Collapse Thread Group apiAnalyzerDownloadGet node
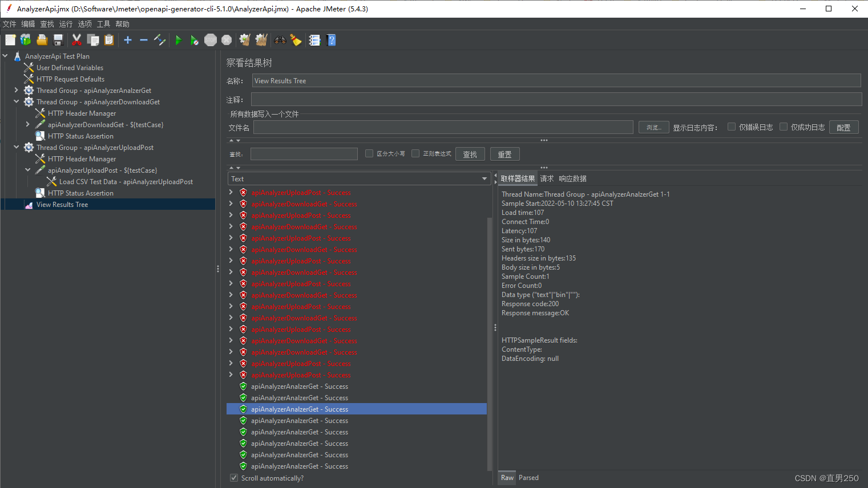Image resolution: width=868 pixels, height=488 pixels. [x=16, y=102]
